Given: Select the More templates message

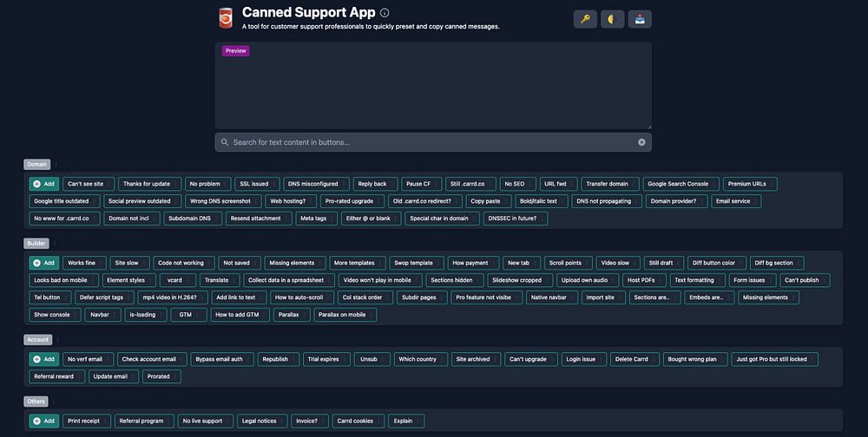Looking at the screenshot, I should click(x=357, y=263).
